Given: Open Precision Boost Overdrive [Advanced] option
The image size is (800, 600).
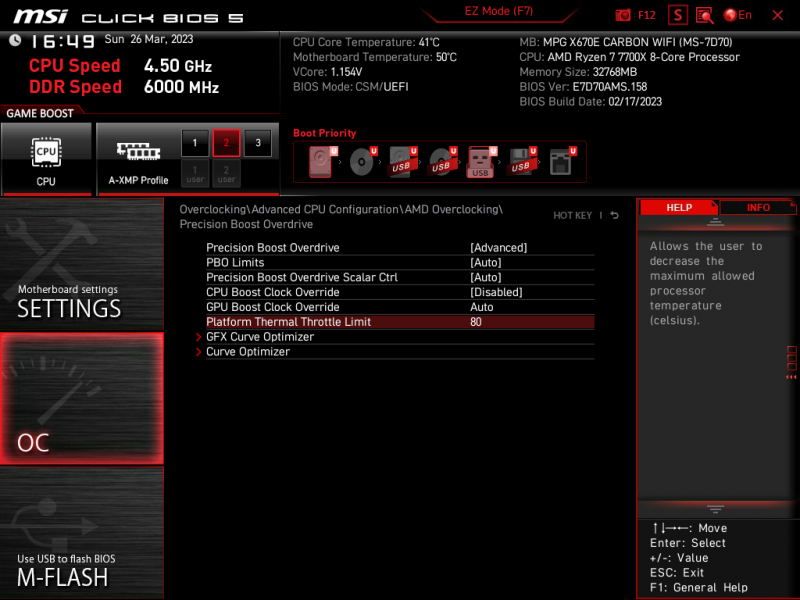Looking at the screenshot, I should (x=400, y=247).
